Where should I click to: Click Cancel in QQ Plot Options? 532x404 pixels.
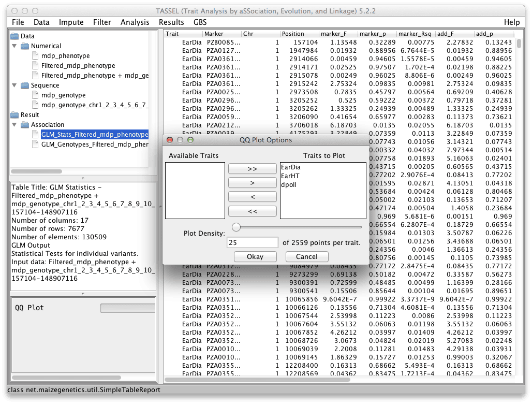click(307, 257)
